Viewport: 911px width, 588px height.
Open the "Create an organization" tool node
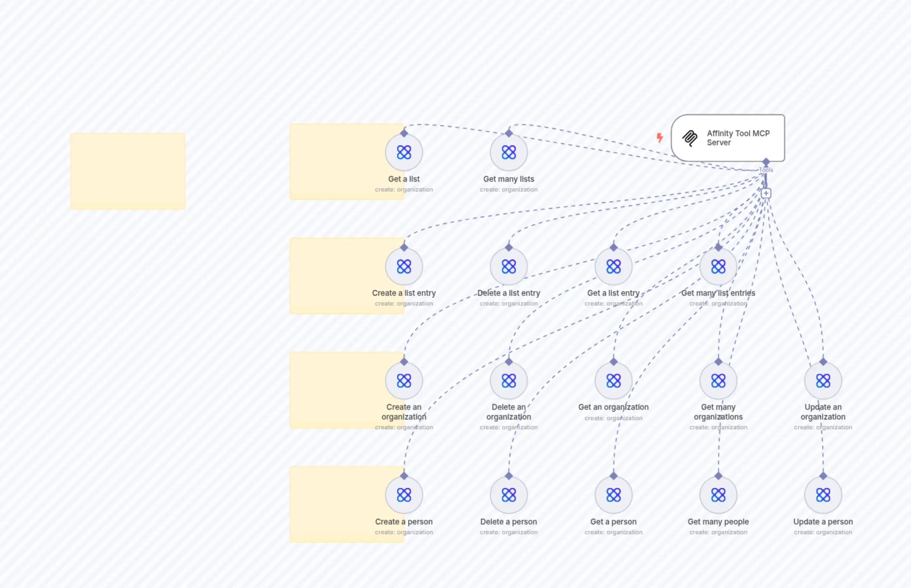(404, 381)
